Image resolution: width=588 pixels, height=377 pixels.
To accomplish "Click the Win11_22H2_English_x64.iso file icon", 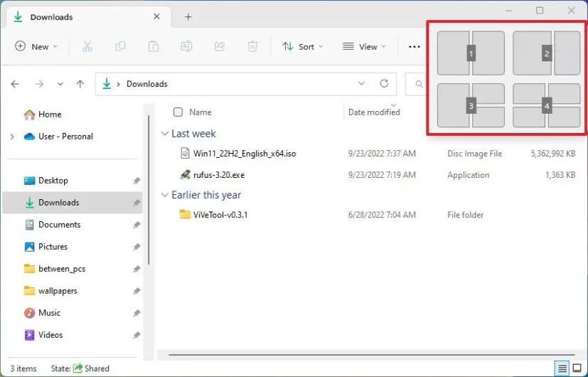I will pyautogui.click(x=185, y=154).
